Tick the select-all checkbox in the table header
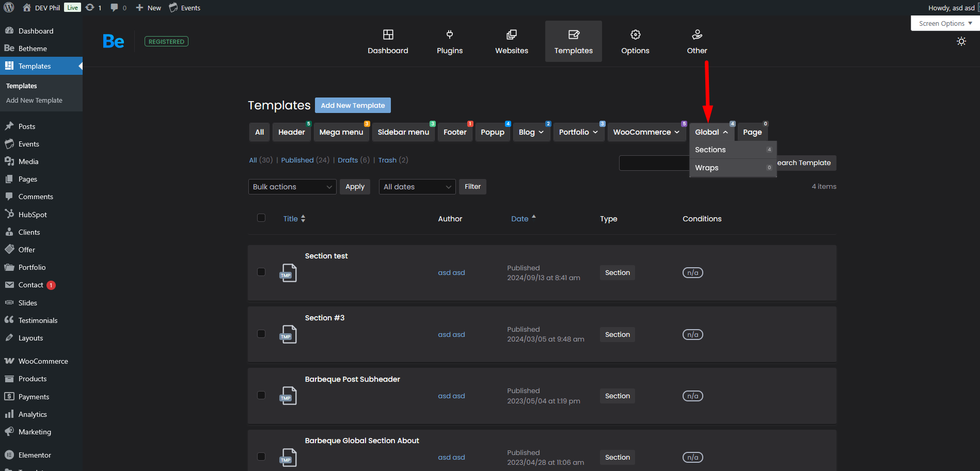Viewport: 980px width, 471px height. [261, 218]
